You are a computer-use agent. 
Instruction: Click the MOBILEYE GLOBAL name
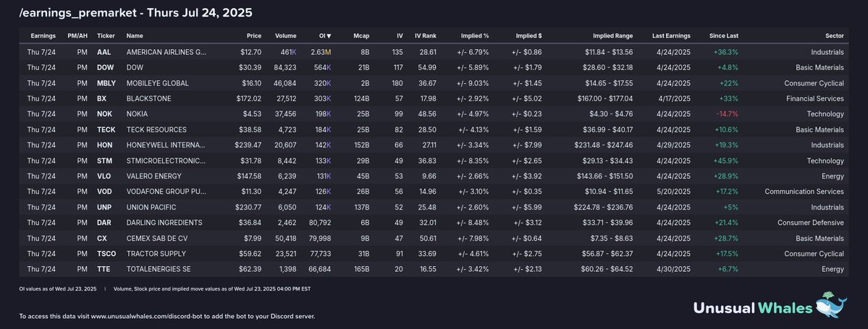click(157, 83)
